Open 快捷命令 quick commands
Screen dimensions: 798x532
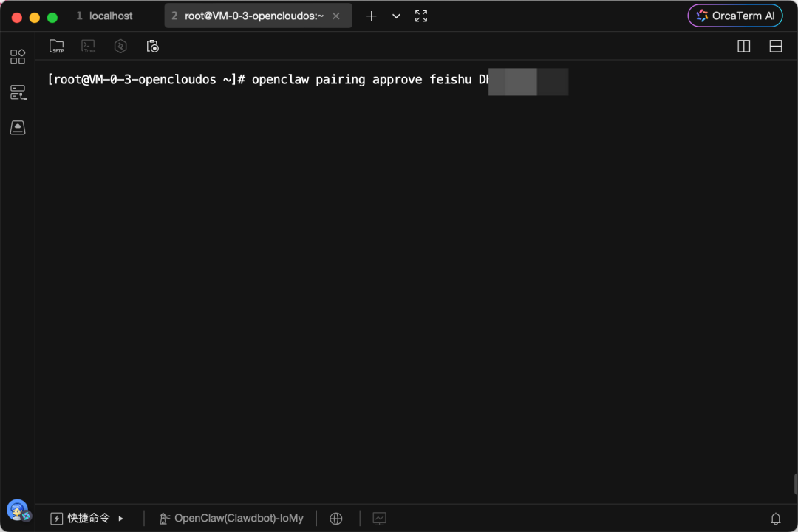(80, 518)
